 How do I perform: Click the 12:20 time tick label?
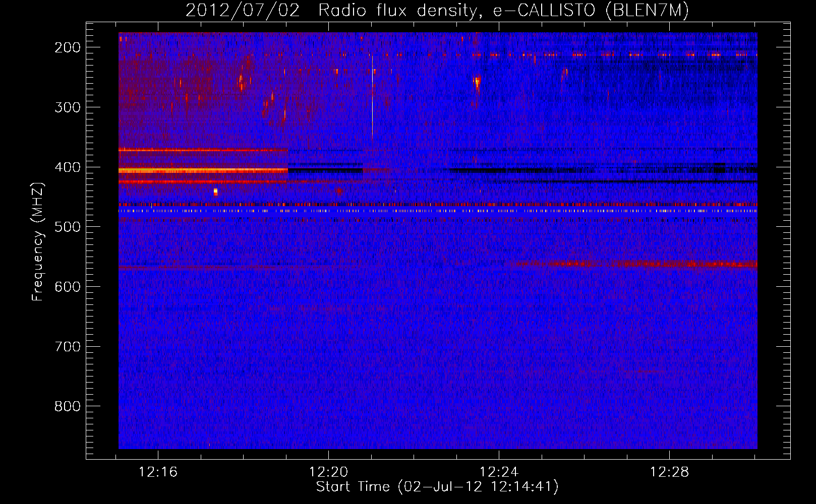328,472
